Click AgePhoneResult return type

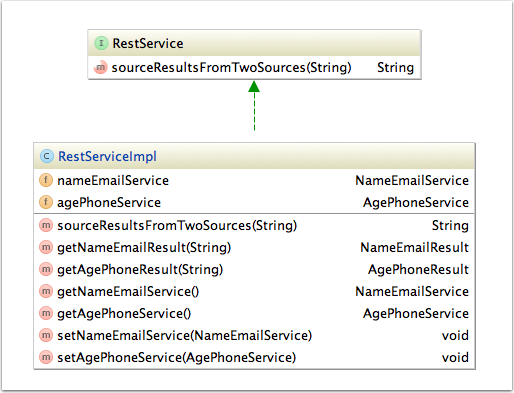click(418, 270)
